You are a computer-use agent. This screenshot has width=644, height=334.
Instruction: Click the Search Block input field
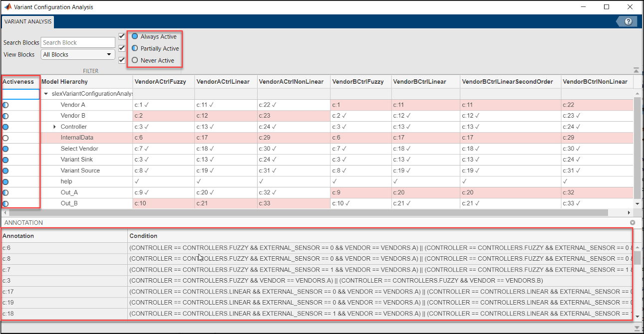point(78,42)
